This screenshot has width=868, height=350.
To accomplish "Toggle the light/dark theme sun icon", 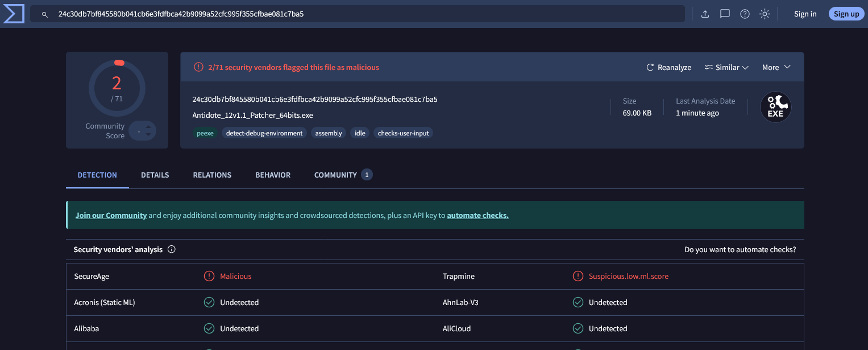I will [765, 14].
